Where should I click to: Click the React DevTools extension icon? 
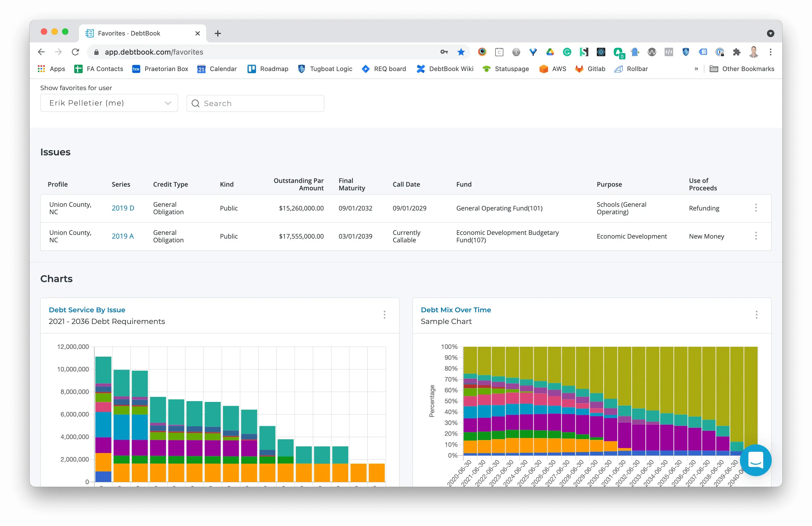[x=601, y=52]
